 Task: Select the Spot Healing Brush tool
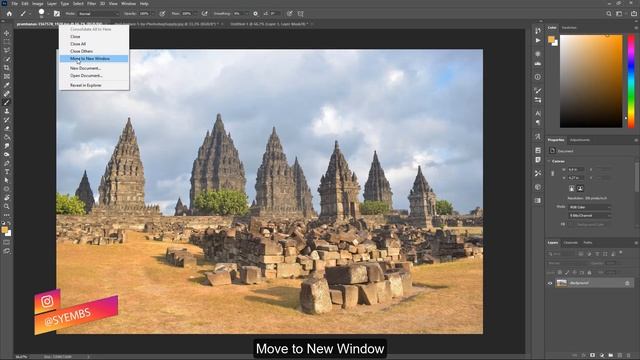(7, 93)
